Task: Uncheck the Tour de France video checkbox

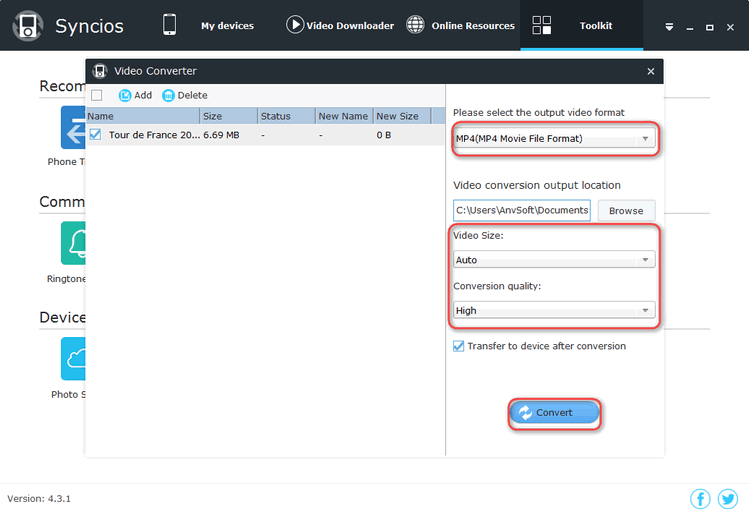Action: tap(95, 134)
